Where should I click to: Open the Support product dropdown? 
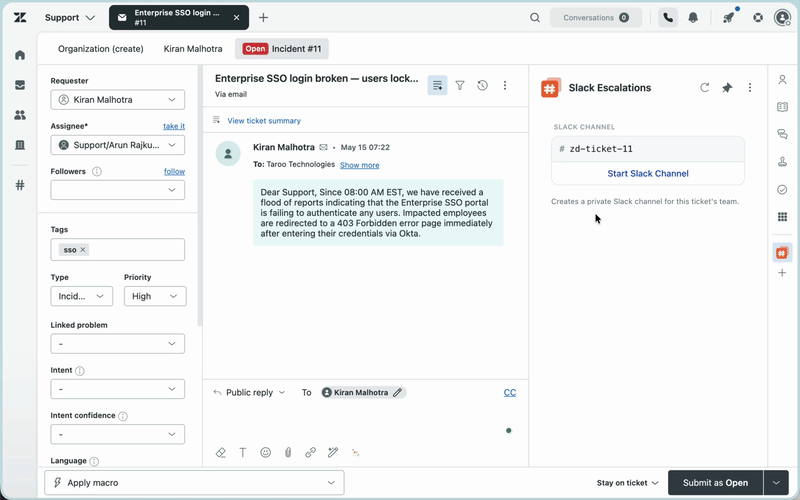tap(70, 18)
